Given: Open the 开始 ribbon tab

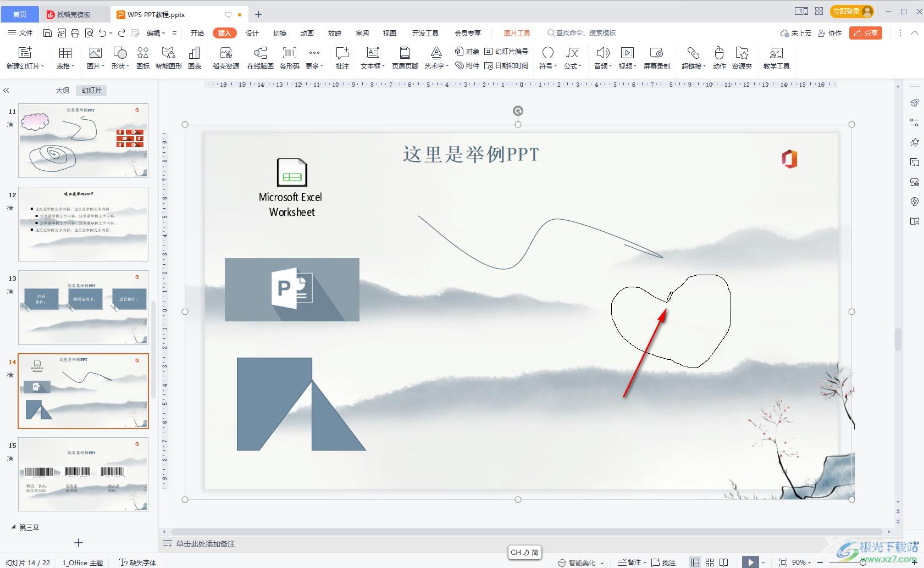Looking at the screenshot, I should pyautogui.click(x=197, y=33).
